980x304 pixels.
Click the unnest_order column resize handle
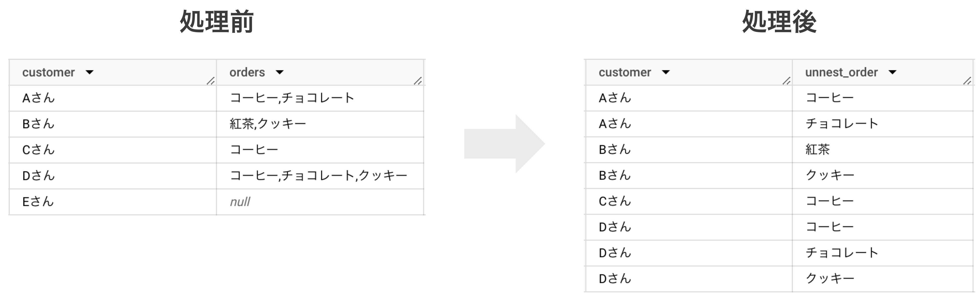tap(968, 81)
